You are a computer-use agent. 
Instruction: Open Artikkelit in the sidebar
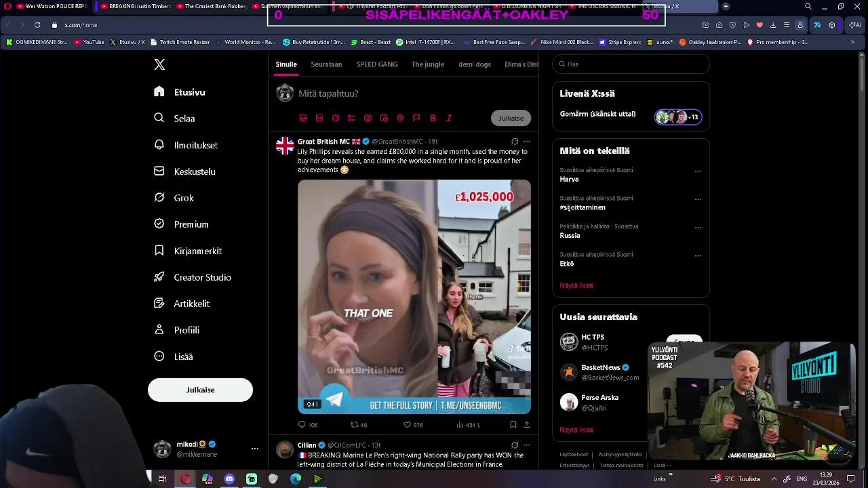pyautogui.click(x=182, y=304)
